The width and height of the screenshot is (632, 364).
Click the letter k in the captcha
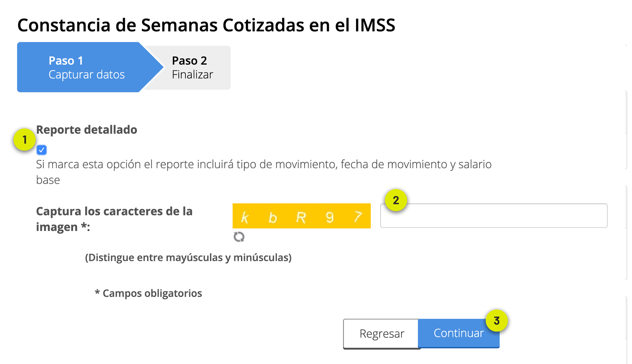pyautogui.click(x=245, y=218)
